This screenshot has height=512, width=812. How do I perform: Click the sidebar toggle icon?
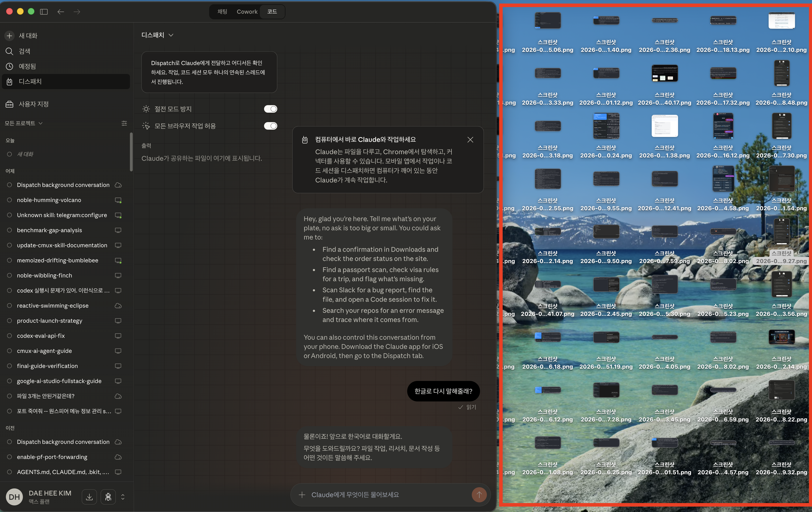point(44,12)
